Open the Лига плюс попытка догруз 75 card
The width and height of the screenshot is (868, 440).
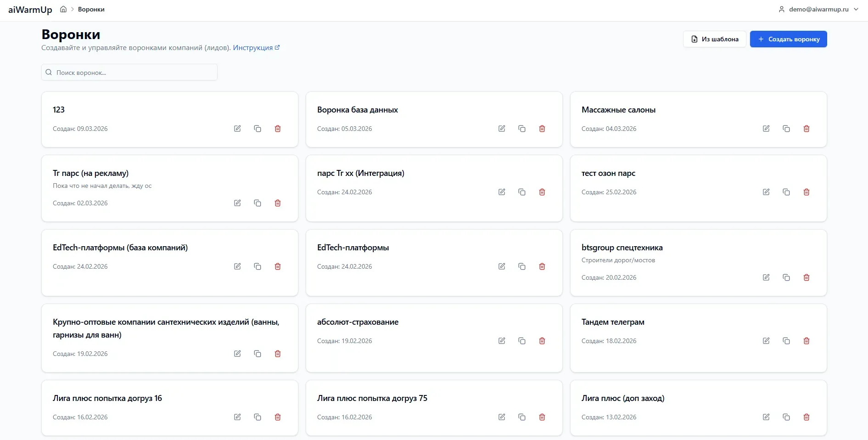(372, 398)
